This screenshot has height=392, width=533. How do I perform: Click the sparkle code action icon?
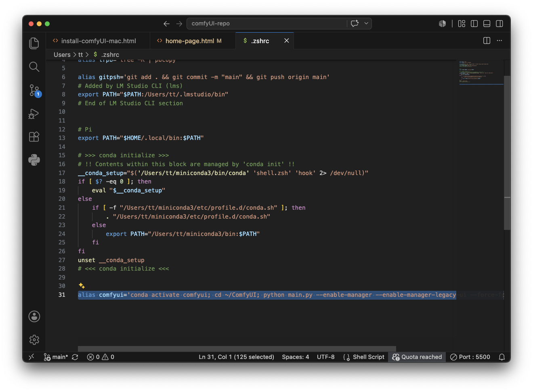(82, 286)
